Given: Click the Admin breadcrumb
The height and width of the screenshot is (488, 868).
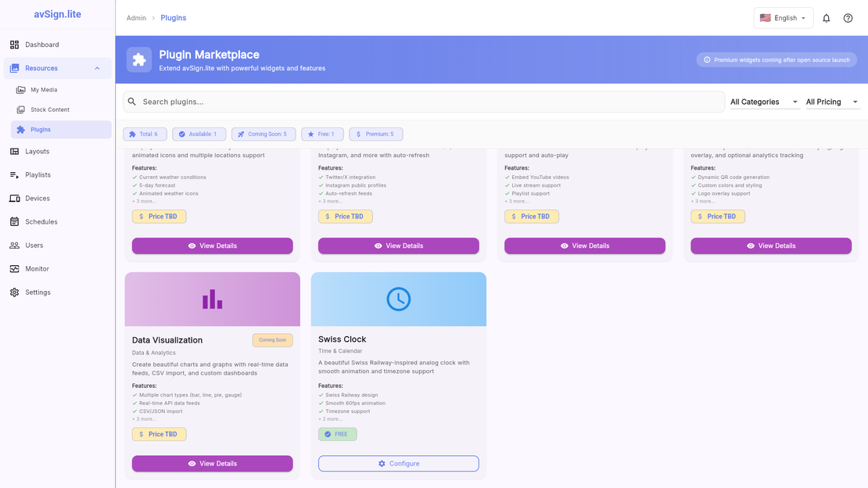Looking at the screenshot, I should click(x=136, y=18).
